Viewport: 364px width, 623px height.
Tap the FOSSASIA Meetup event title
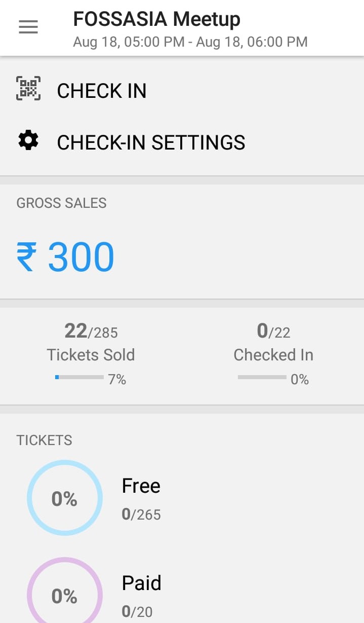[x=156, y=19]
